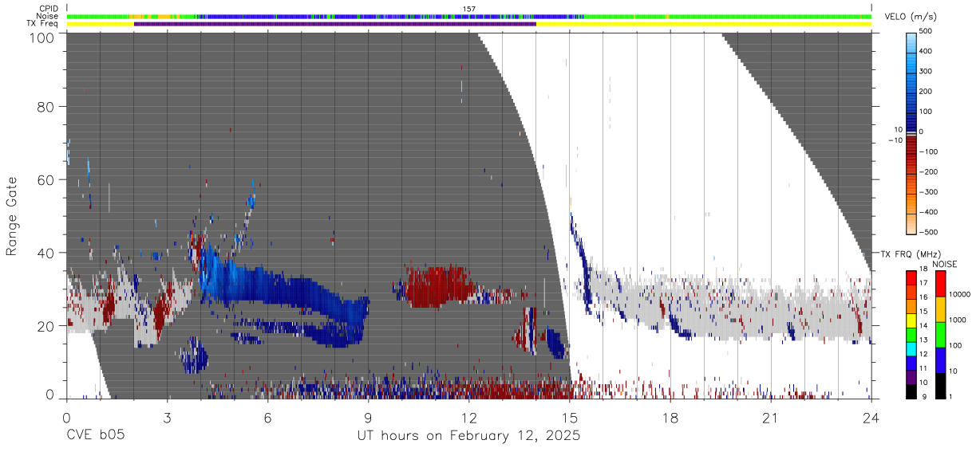The image size is (980, 452).
Task: Click the Noise row label
Action: click(48, 16)
